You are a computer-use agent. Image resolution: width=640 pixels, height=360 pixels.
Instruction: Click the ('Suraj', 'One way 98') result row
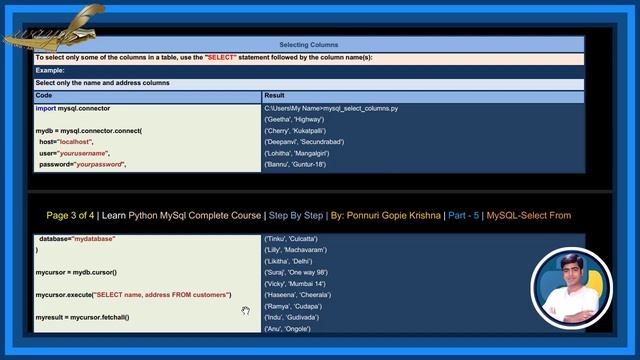coord(296,272)
